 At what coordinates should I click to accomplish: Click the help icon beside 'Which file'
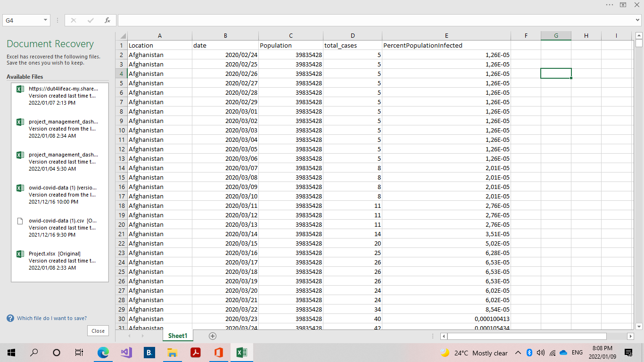10,318
